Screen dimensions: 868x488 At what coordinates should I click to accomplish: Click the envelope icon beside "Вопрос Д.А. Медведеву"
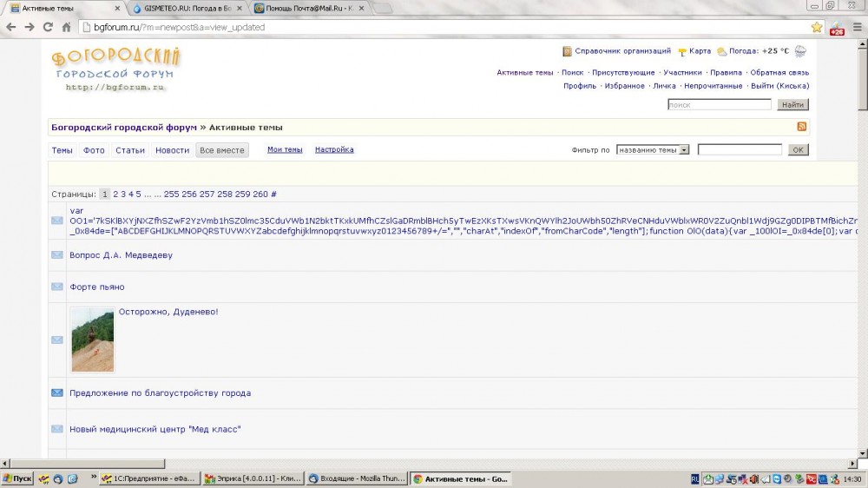click(57, 255)
